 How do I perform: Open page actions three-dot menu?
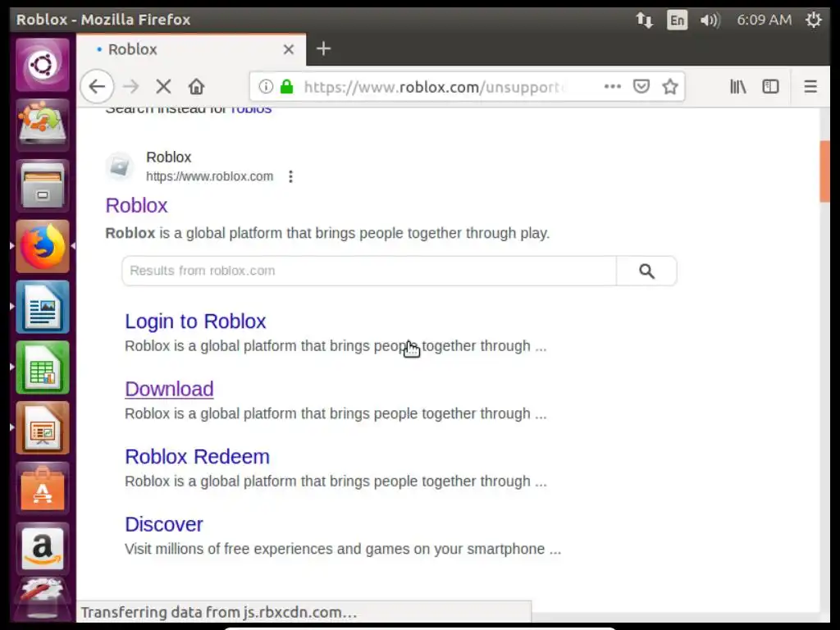click(612, 86)
